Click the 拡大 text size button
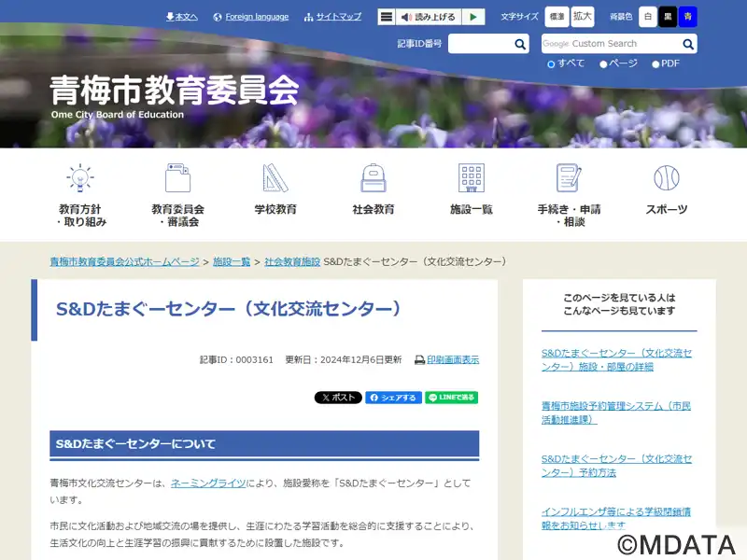The width and height of the screenshot is (747, 560). tap(583, 17)
